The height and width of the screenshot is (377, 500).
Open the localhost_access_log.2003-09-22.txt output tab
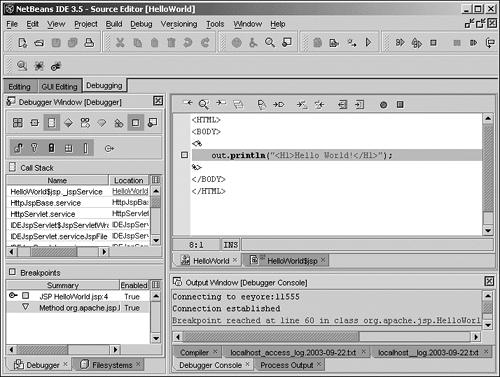tap(295, 352)
